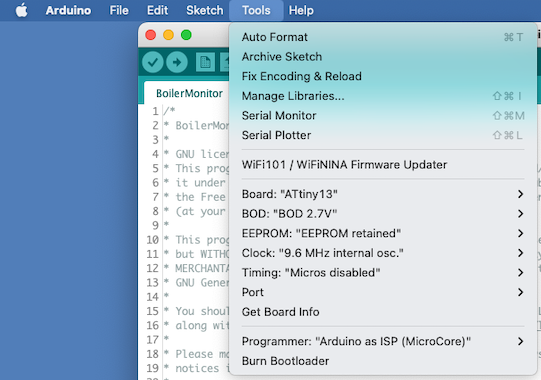541x380 pixels.
Task: Open the File menu
Action: point(119,10)
